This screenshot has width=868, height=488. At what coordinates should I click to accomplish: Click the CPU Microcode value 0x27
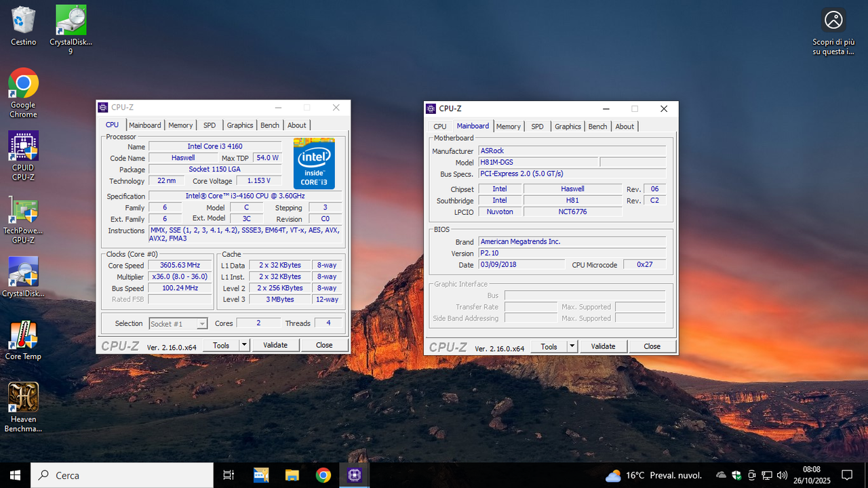[644, 265]
